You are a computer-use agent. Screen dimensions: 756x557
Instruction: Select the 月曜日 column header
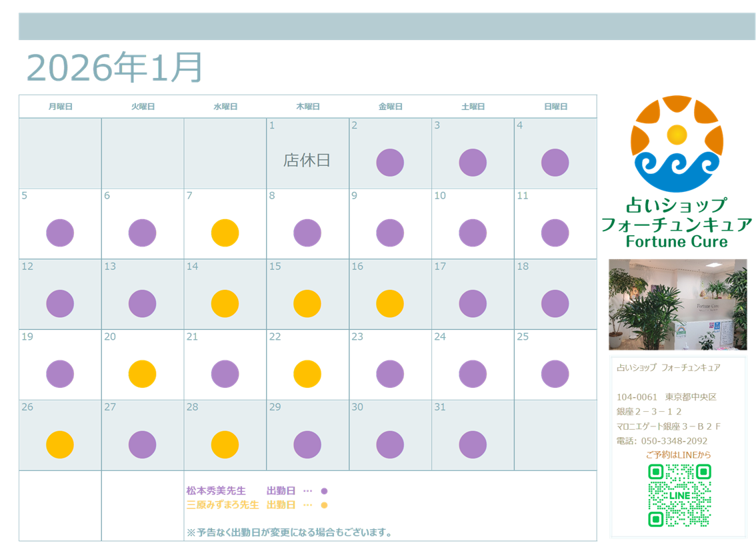point(60,107)
